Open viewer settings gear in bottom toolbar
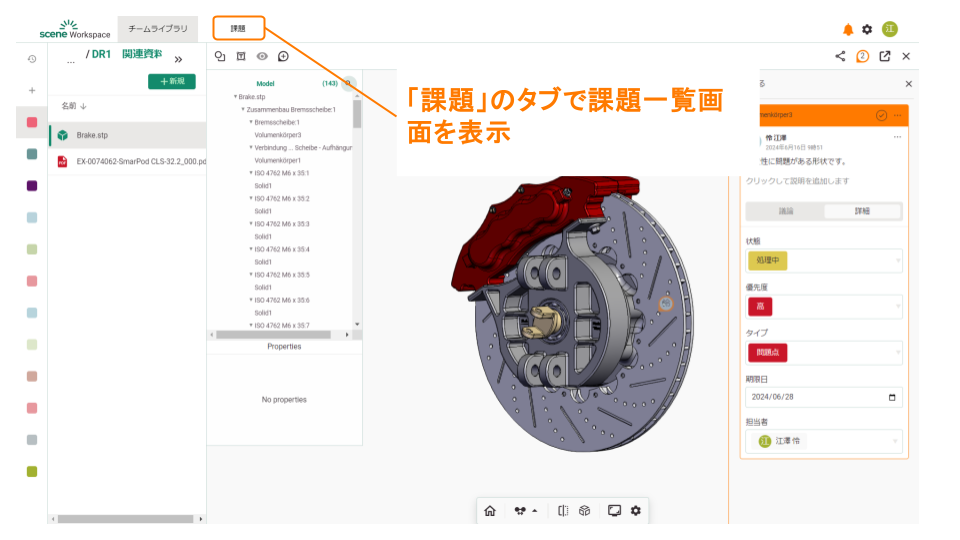 (635, 510)
